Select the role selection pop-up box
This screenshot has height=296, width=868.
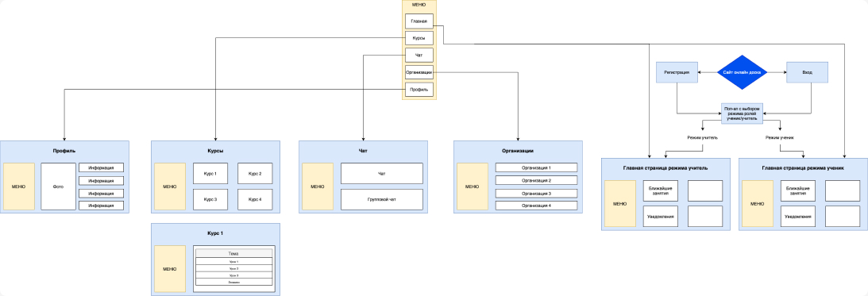pos(743,113)
